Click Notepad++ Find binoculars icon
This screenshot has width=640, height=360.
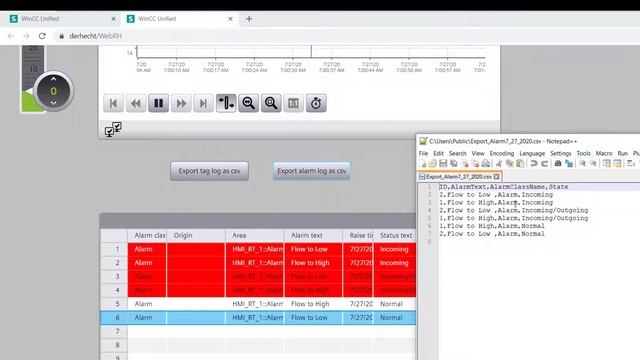pyautogui.click(x=558, y=164)
